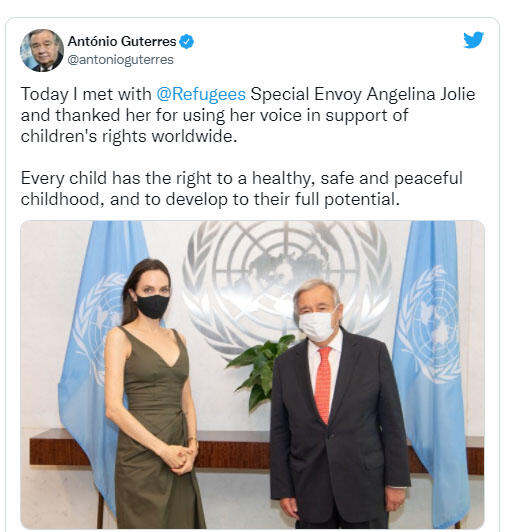Click the "Every child has the right" paragraph

241,188
